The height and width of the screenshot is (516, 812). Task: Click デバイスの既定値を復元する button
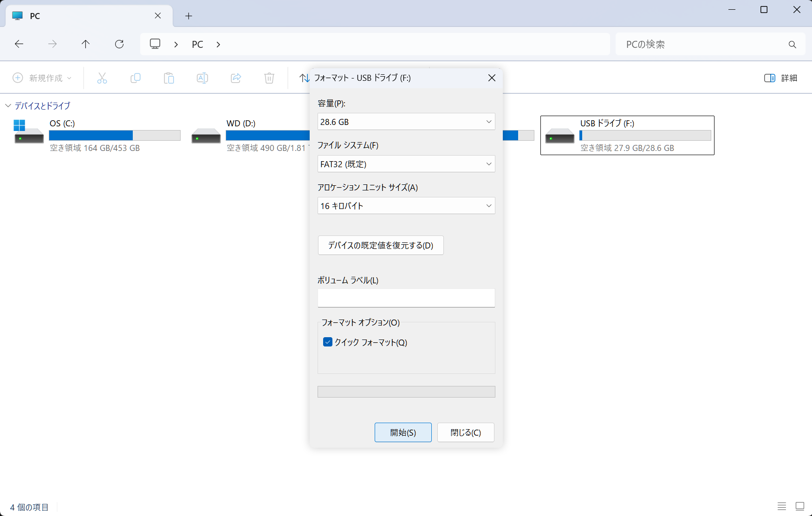click(x=380, y=245)
